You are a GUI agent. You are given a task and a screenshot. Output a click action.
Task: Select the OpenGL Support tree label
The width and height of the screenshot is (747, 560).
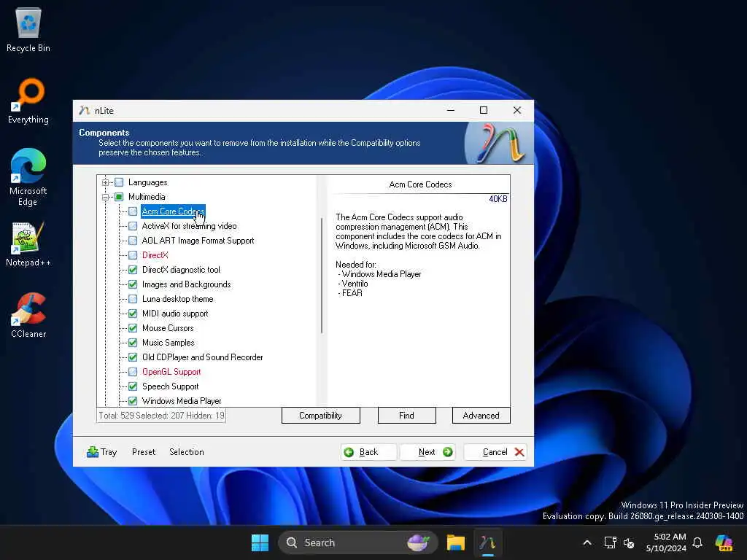coord(171,372)
